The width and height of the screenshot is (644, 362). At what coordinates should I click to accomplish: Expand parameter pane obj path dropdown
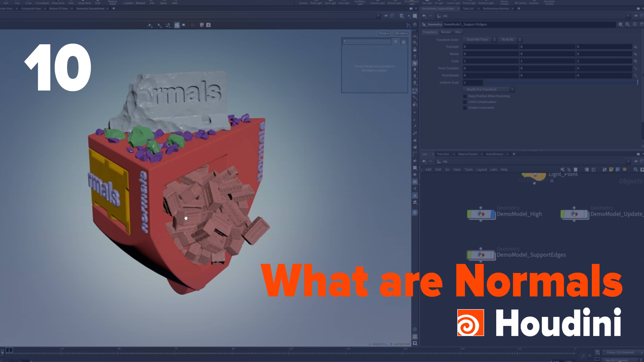pyautogui.click(x=628, y=16)
